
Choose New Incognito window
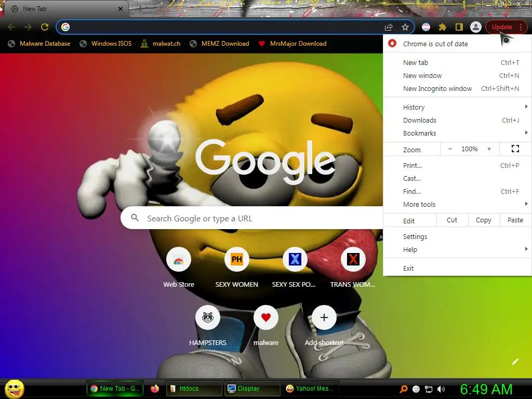point(457,88)
